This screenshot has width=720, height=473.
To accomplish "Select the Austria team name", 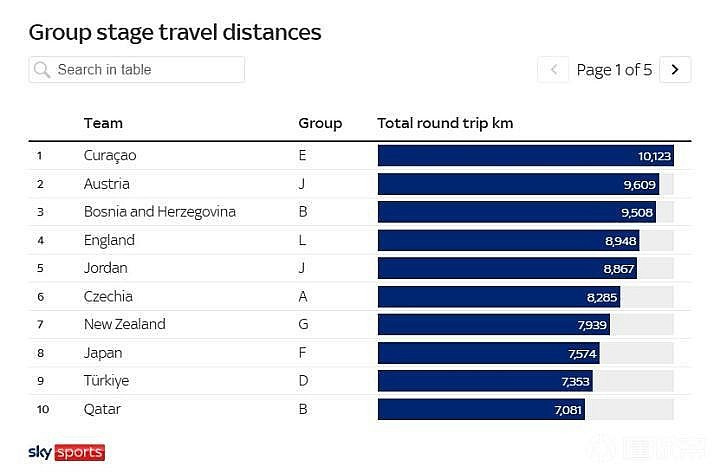I will [107, 184].
